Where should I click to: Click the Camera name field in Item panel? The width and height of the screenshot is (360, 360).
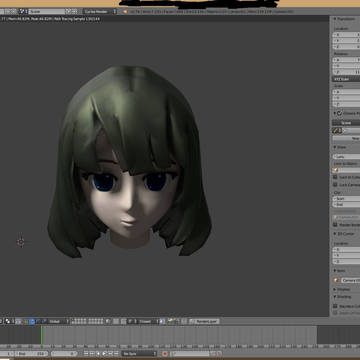[x=350, y=280]
